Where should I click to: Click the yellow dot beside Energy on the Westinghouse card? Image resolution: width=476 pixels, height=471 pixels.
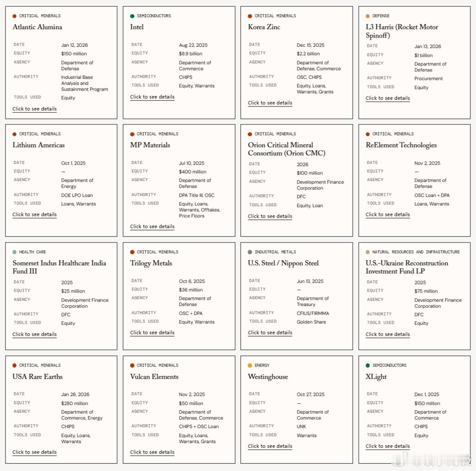coord(250,365)
